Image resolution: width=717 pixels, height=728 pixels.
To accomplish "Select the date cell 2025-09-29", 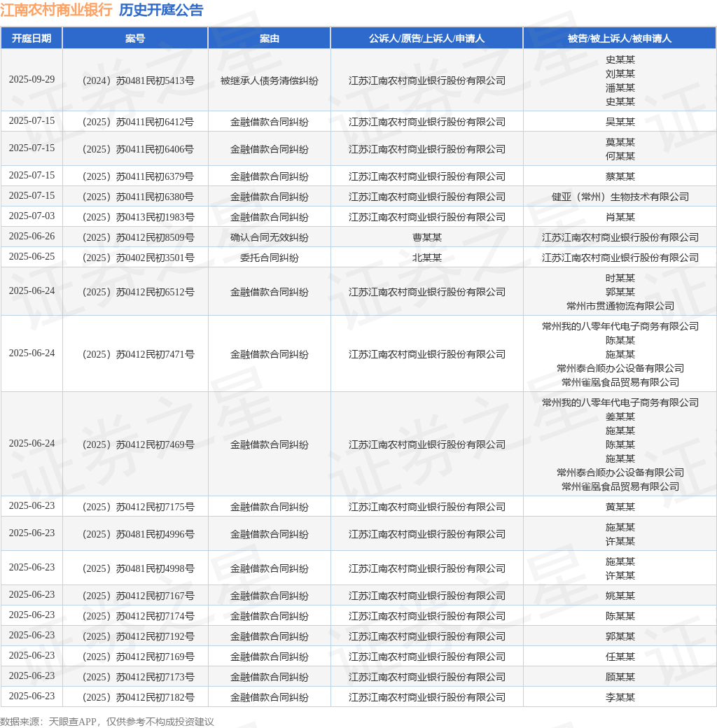I will point(32,79).
